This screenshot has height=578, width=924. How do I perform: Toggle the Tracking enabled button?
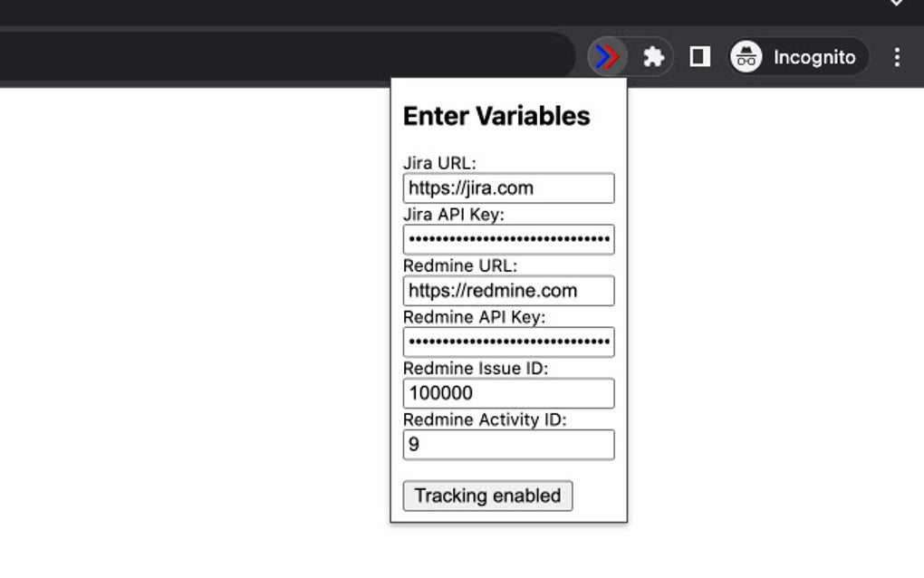point(487,496)
